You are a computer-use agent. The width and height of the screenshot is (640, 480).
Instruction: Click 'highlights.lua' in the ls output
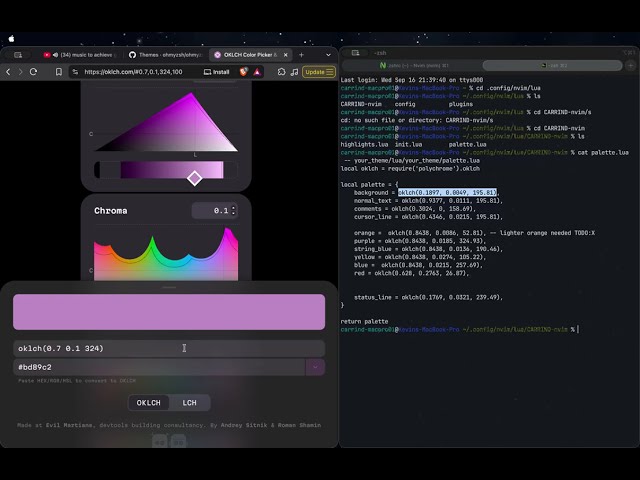pos(364,144)
